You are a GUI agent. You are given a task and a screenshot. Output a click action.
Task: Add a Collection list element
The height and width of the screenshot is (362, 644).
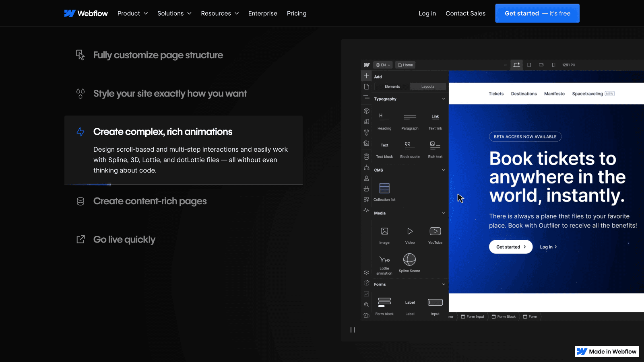click(x=384, y=192)
